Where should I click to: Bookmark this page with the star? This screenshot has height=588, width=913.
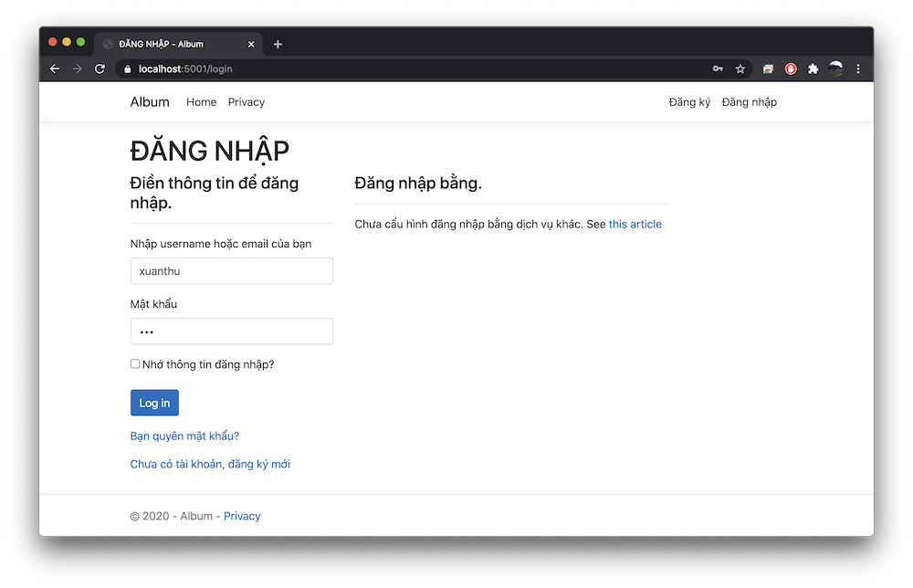click(x=740, y=68)
